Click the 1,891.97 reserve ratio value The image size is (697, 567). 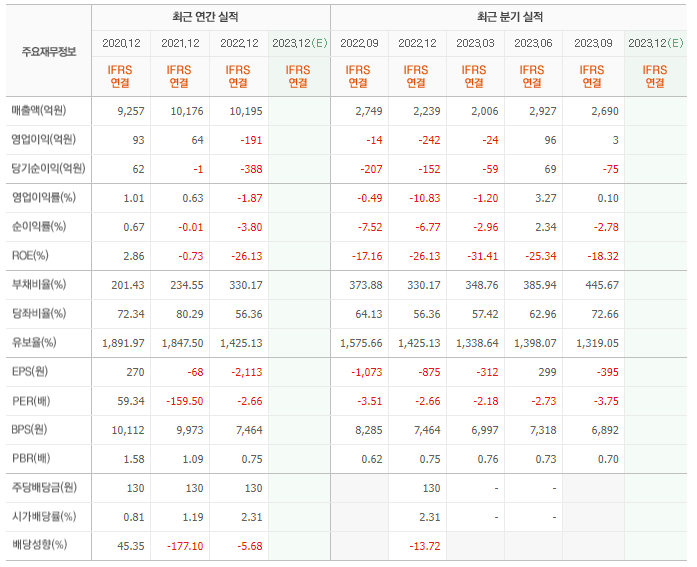point(123,343)
